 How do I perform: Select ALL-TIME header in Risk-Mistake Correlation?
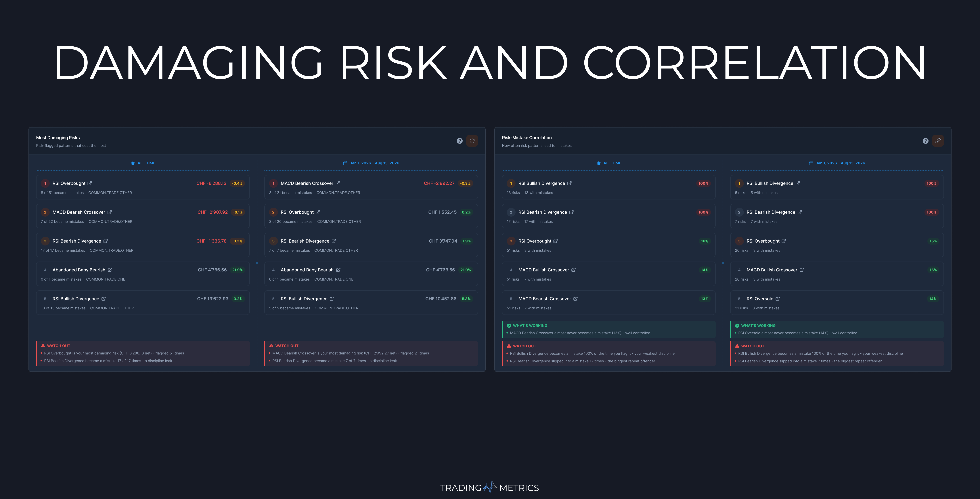[x=609, y=163]
